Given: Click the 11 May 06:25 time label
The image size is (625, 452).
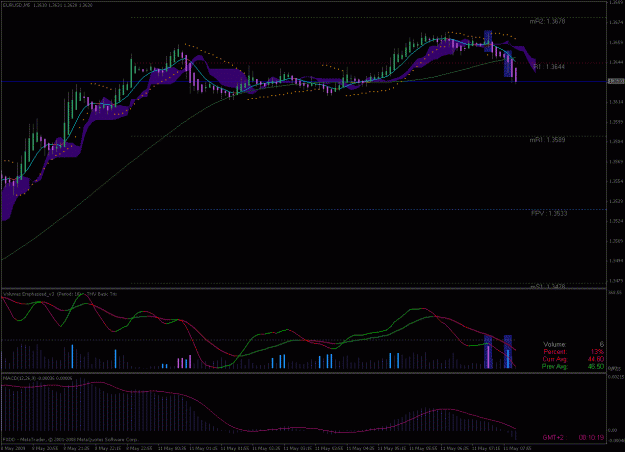Looking at the screenshot, I should click(454, 448).
